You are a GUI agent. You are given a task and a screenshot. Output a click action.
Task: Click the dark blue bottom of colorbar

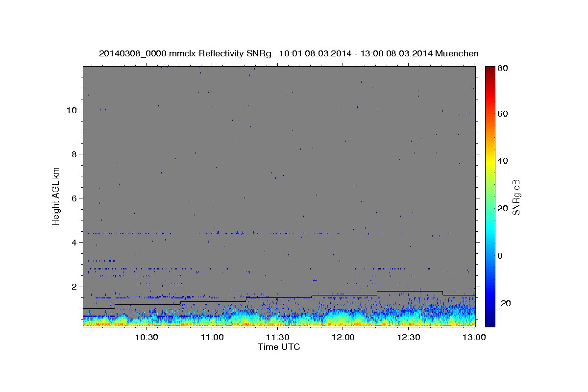click(490, 322)
